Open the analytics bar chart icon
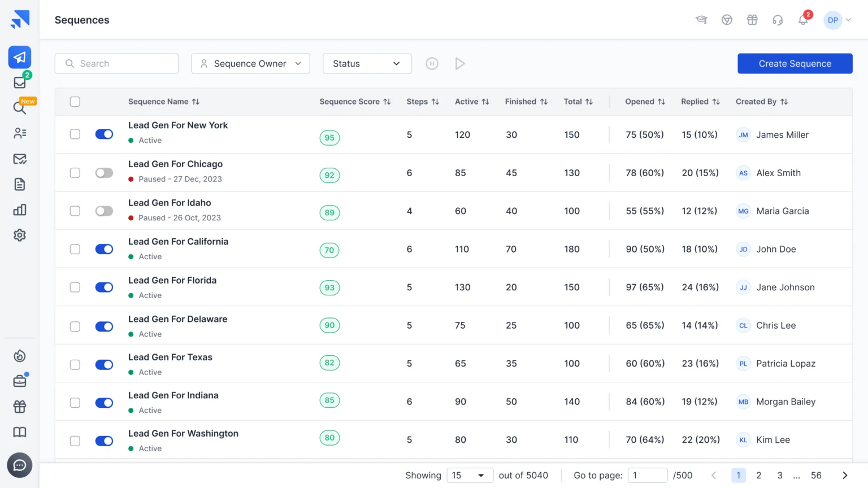Image resolution: width=868 pixels, height=488 pixels. pyautogui.click(x=20, y=210)
